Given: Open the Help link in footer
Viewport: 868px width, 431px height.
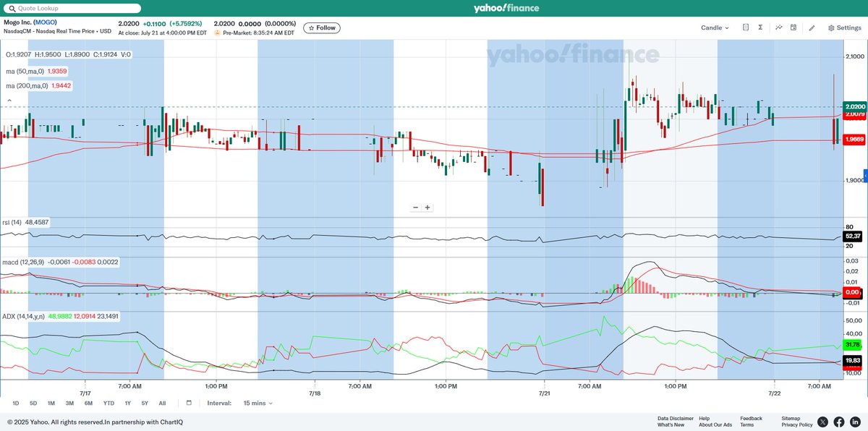Looking at the screenshot, I should pos(704,418).
